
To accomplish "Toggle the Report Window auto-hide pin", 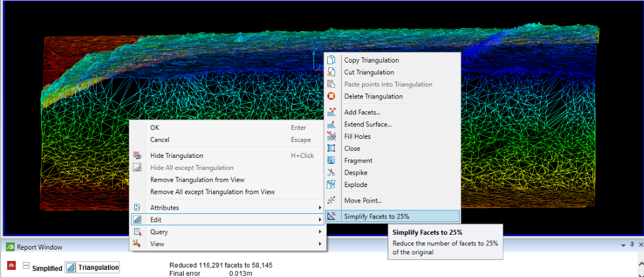I will click(632, 245).
